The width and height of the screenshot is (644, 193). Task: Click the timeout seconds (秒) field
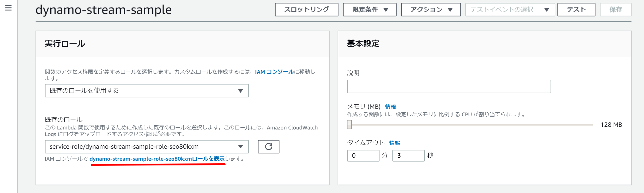(x=408, y=156)
